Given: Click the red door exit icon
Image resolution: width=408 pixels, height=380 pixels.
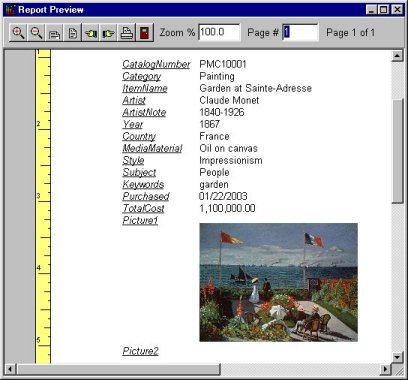Looking at the screenshot, I should pyautogui.click(x=145, y=33).
